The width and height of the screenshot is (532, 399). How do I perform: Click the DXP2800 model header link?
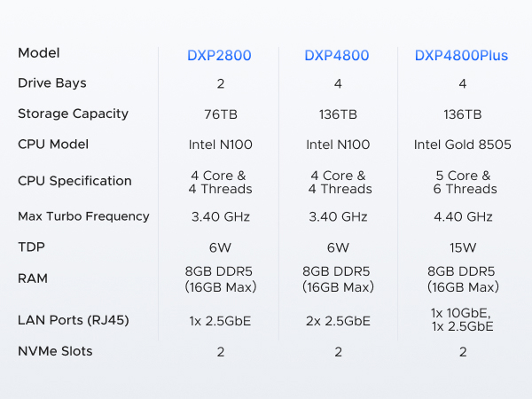click(219, 55)
